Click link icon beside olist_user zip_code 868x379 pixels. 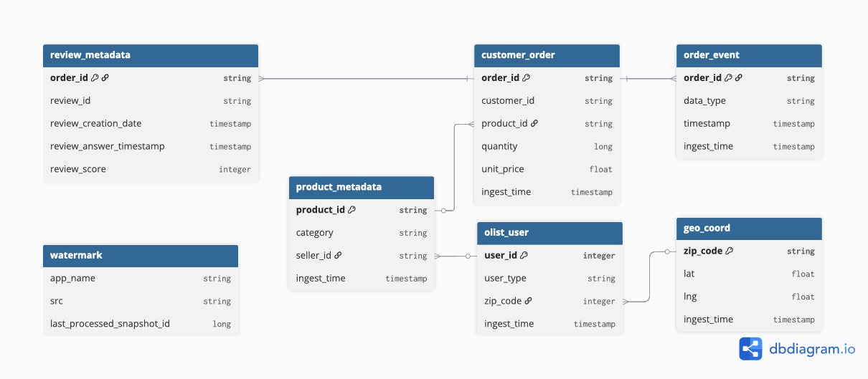coord(528,301)
